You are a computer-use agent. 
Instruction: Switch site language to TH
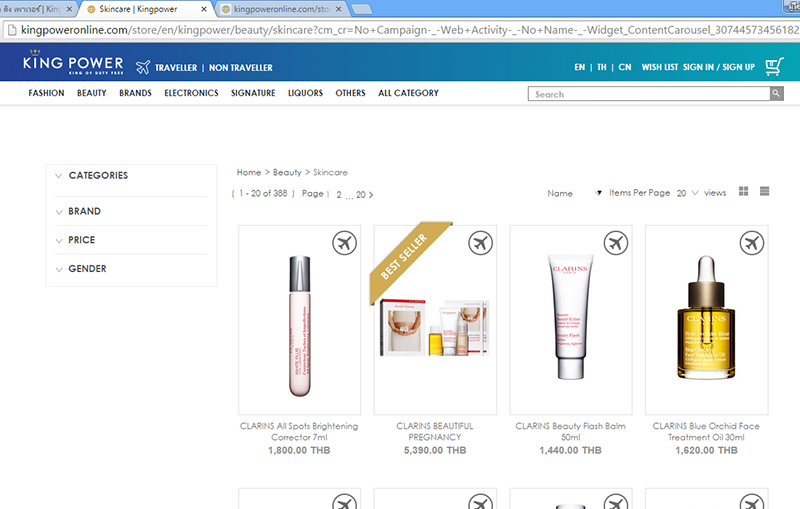(602, 68)
